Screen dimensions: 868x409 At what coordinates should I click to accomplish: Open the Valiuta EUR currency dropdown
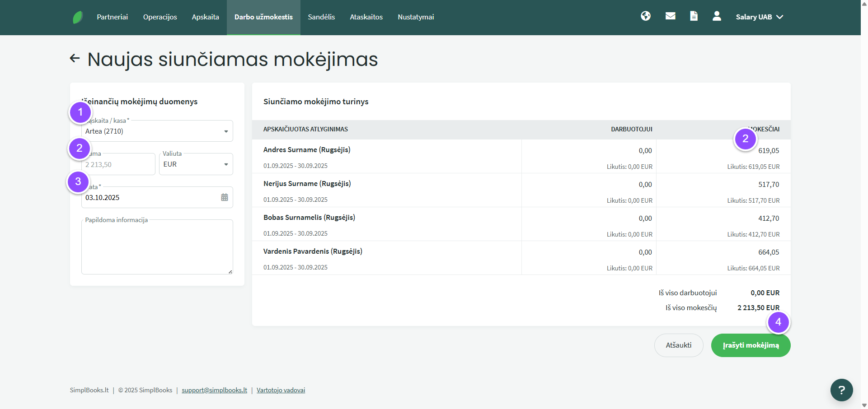(196, 164)
